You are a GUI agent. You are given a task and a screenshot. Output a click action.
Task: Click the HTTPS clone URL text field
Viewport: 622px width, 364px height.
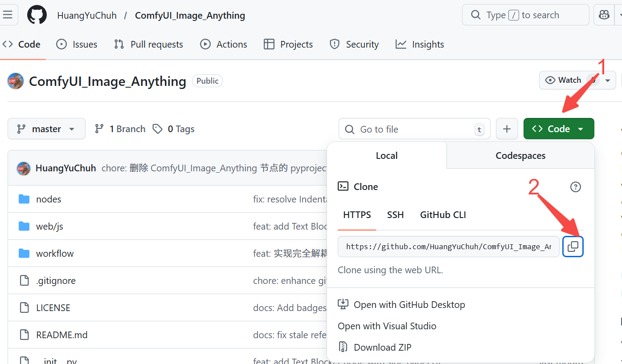448,247
